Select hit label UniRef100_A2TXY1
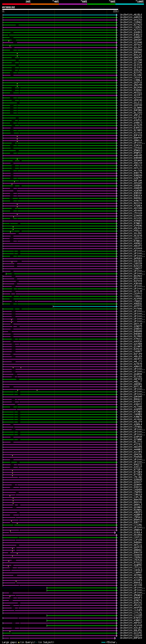The height and width of the screenshot is (644, 146). click(x=131, y=30)
